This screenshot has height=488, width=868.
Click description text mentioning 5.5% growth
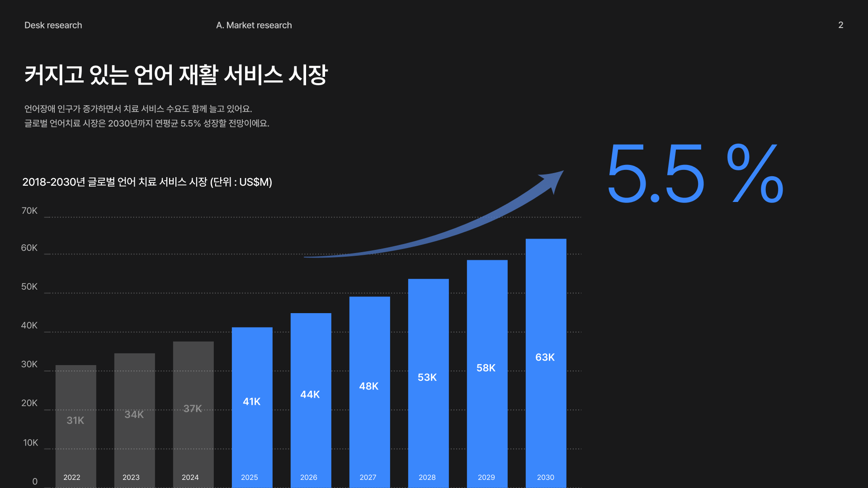pyautogui.click(x=146, y=123)
